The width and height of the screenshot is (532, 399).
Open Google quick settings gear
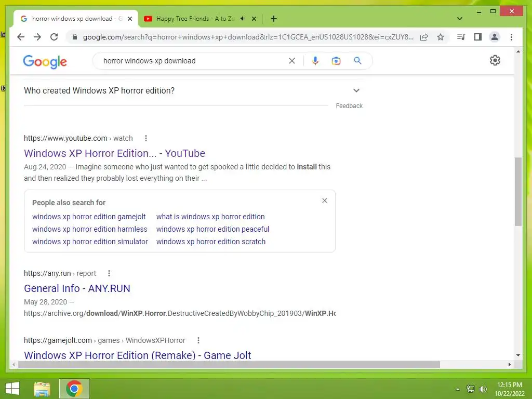(x=495, y=60)
